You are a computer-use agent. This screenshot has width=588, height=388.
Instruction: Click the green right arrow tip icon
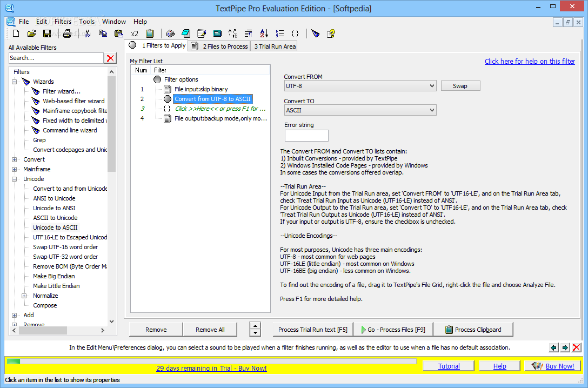pos(565,347)
